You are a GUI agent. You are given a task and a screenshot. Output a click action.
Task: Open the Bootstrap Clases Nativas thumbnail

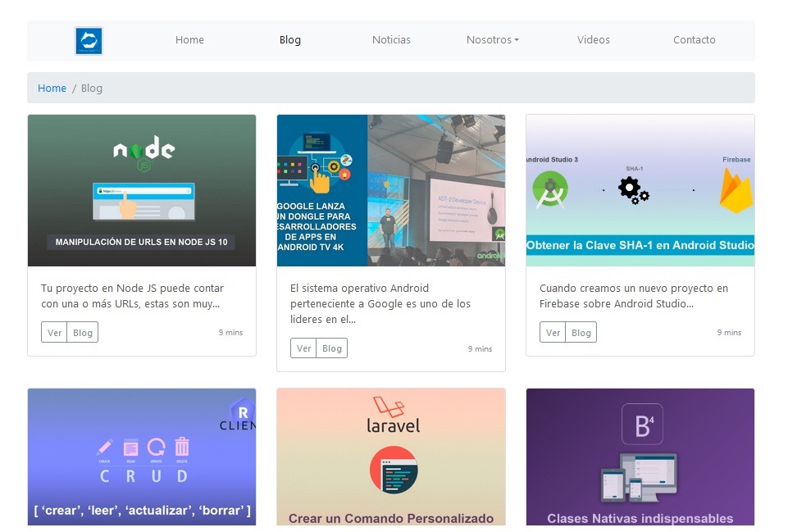pyautogui.click(x=640, y=457)
